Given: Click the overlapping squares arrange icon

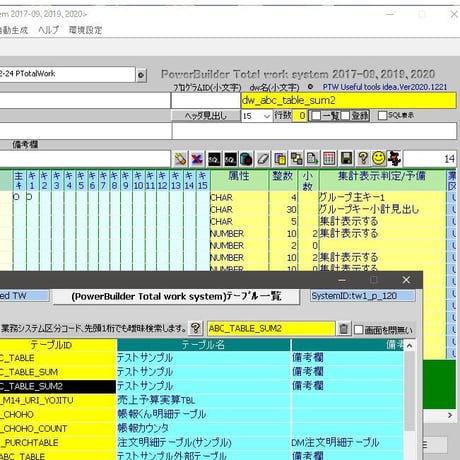Looking at the screenshot, I should click(x=296, y=159).
